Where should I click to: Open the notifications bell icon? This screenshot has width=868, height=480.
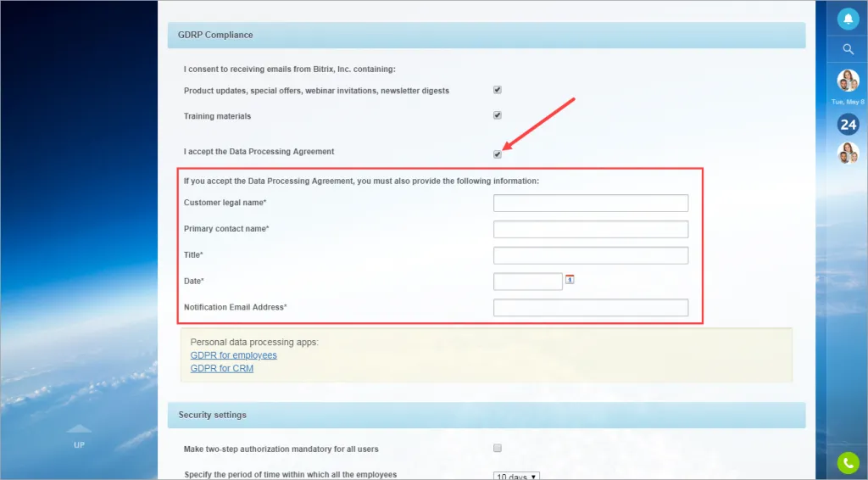point(848,20)
